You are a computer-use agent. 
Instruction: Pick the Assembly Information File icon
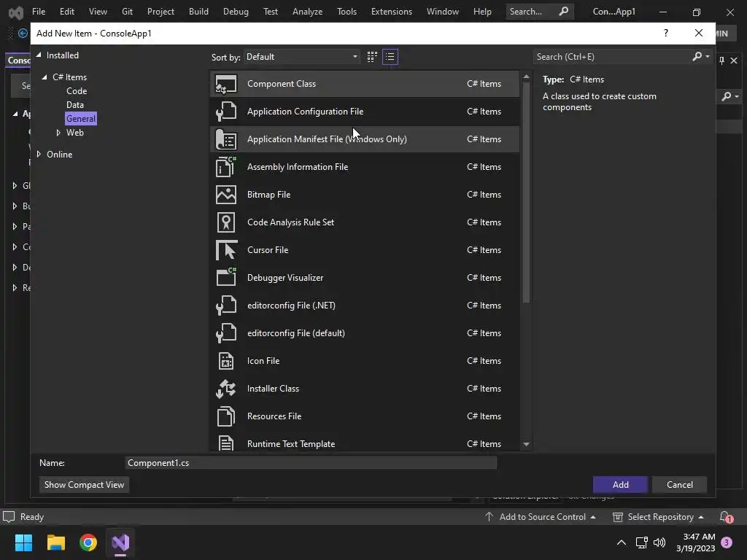(x=226, y=167)
